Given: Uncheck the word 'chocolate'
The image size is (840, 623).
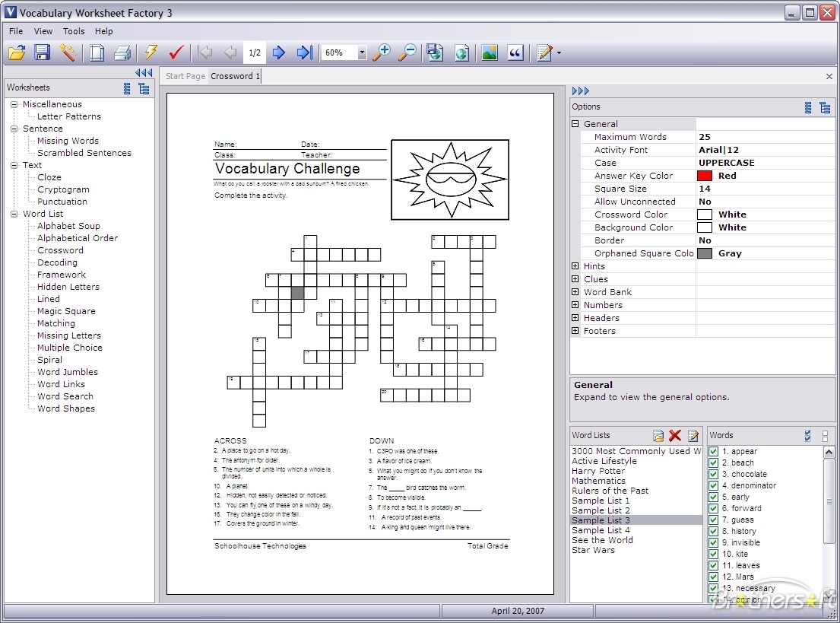Looking at the screenshot, I should click(714, 474).
